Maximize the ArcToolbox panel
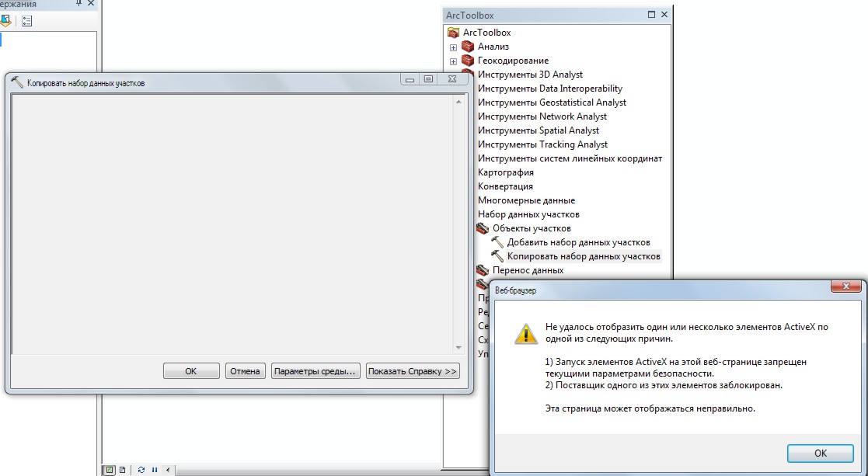The image size is (868, 476). click(x=651, y=15)
